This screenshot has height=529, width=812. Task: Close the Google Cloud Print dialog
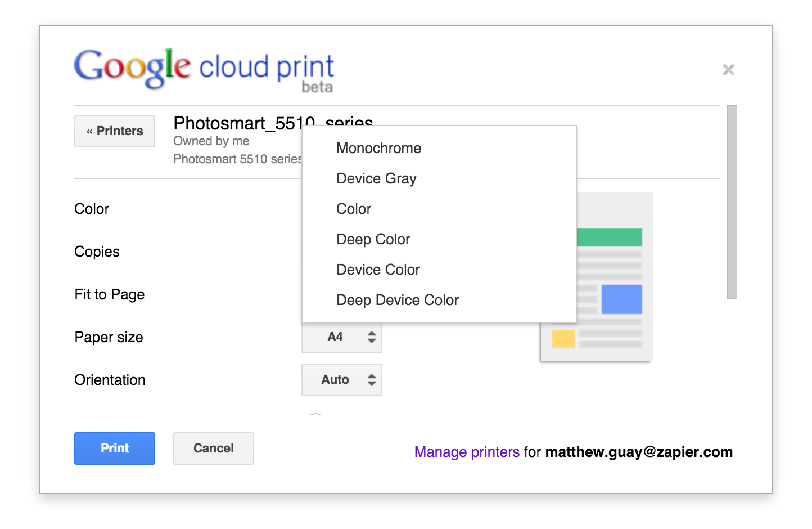[728, 70]
